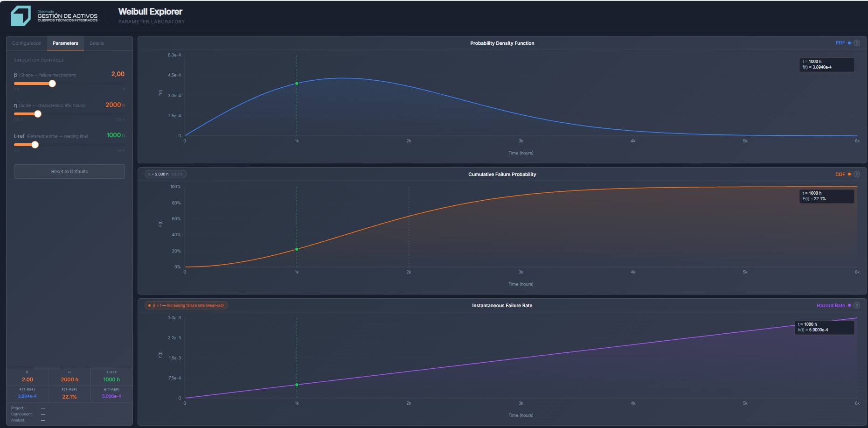Switch to the Configuration tab
The image size is (868, 428).
pyautogui.click(x=27, y=43)
